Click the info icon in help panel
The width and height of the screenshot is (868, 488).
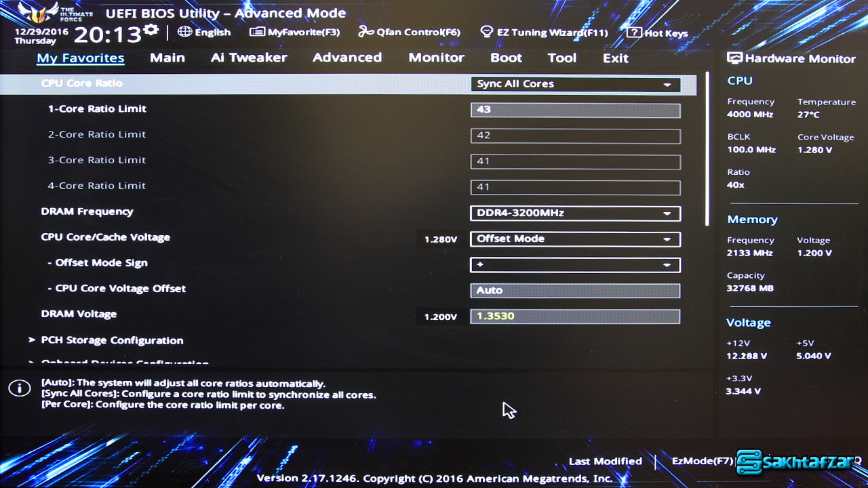click(20, 388)
